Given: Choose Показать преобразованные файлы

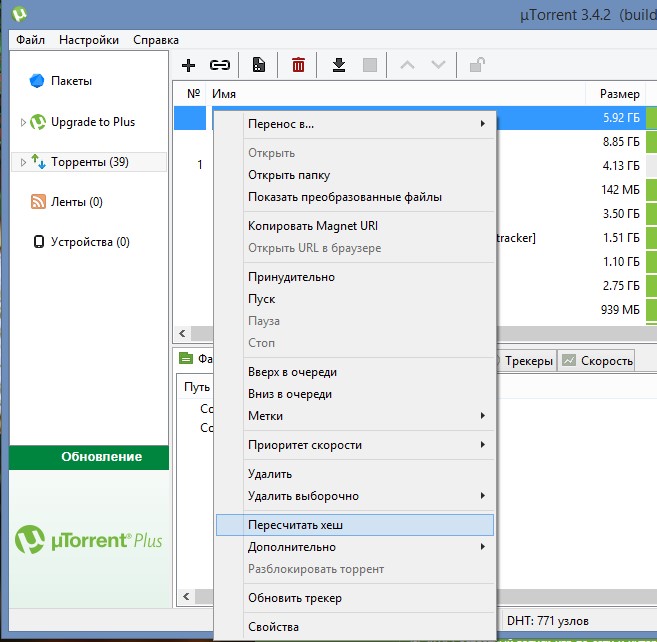Looking at the screenshot, I should [355, 197].
